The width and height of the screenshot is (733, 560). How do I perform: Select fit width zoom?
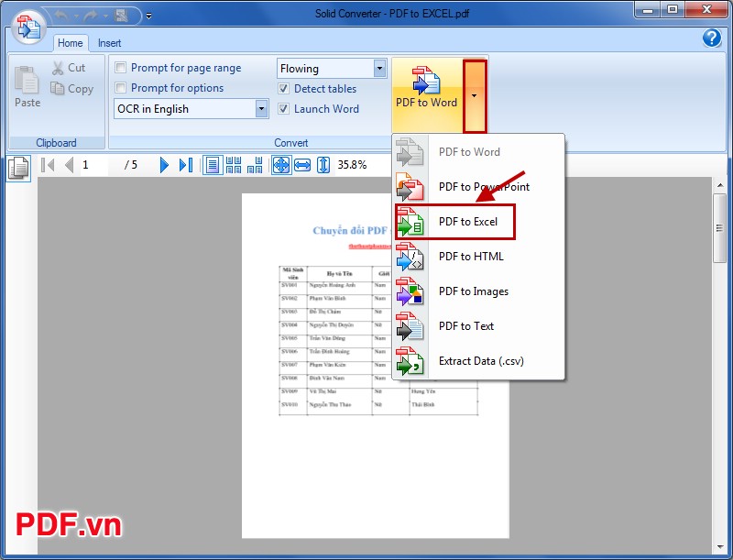pos(302,165)
